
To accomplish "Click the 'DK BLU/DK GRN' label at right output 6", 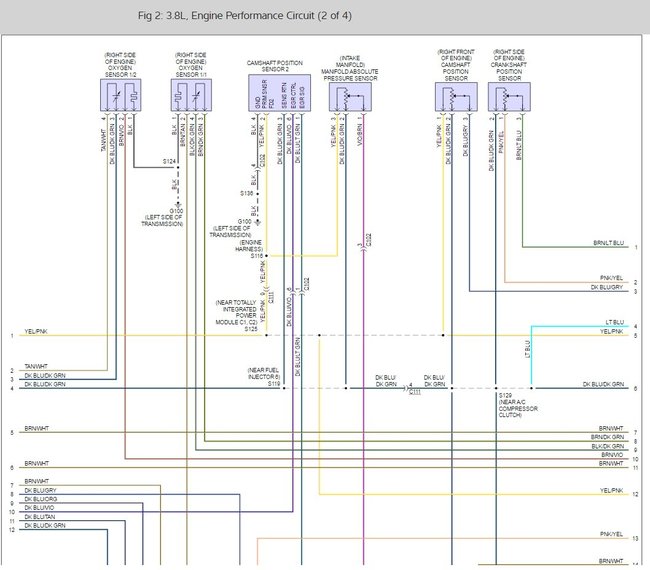I will tap(603, 384).
